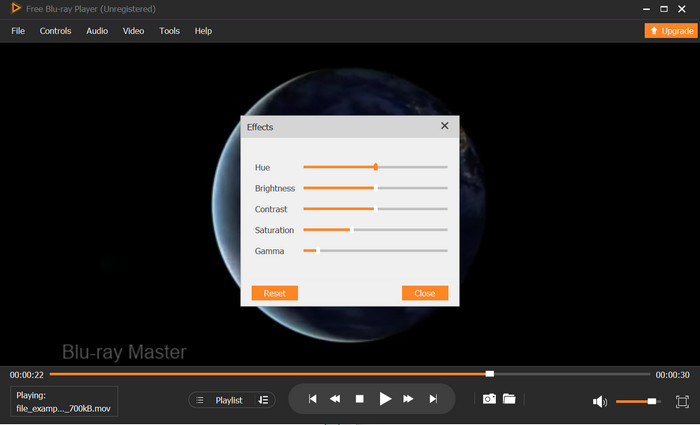
Task: Click the Contrast slider handle
Action: point(376,208)
